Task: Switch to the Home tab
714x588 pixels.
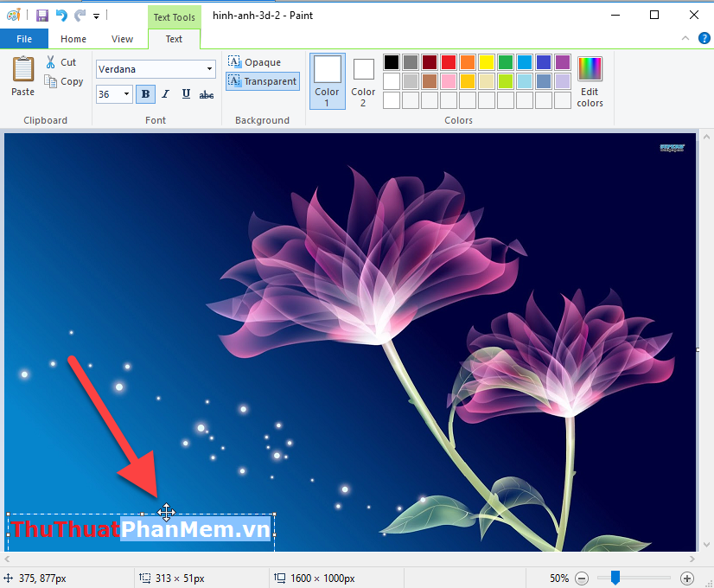Action: point(73,38)
